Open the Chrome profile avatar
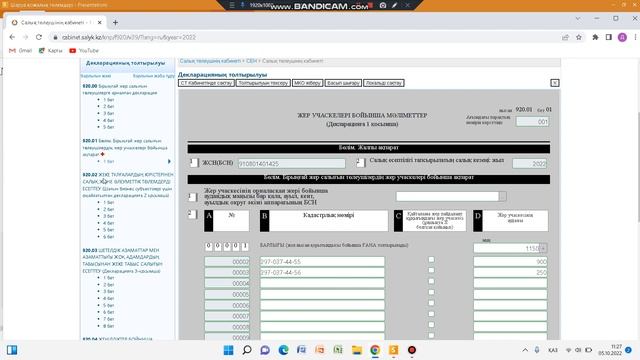Screen dimensions: 640x360 [622, 37]
